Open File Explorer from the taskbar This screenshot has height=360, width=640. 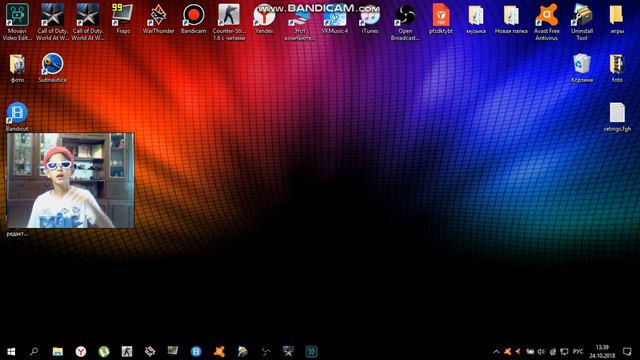[x=58, y=351]
